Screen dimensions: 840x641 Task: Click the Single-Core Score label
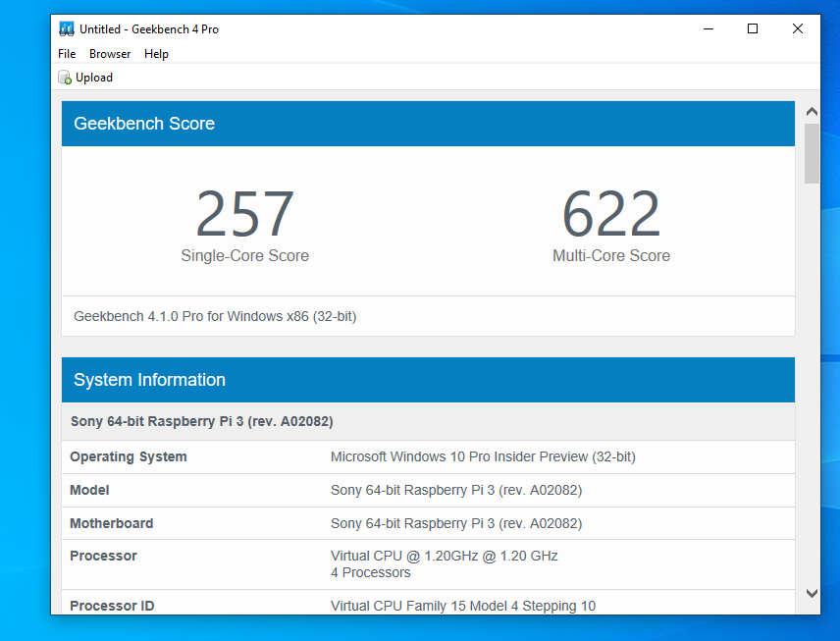pyautogui.click(x=244, y=255)
